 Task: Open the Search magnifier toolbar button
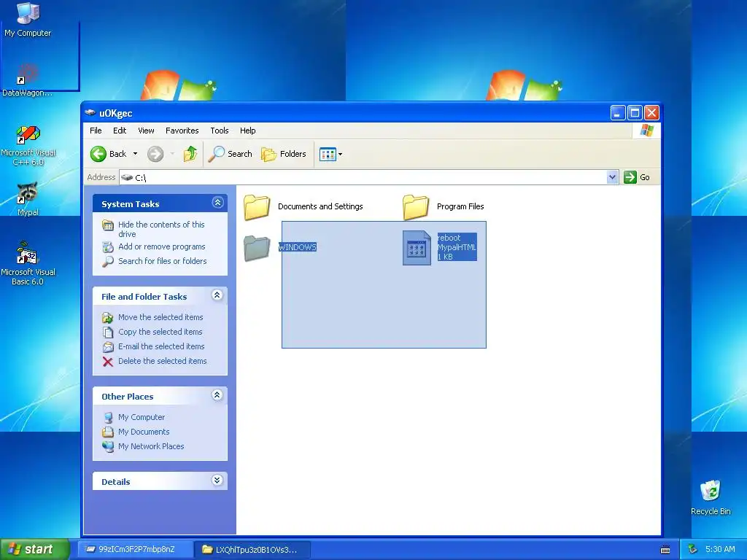[231, 154]
